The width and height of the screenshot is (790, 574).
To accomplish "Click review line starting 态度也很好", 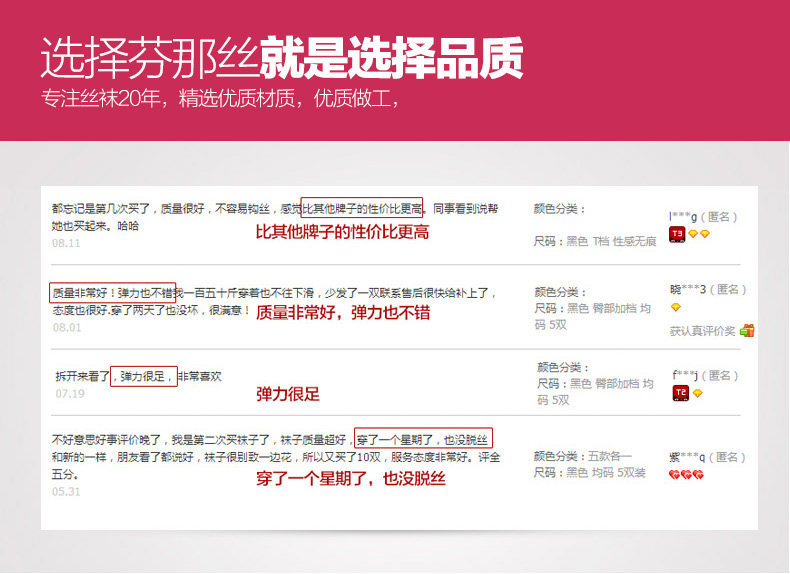I will (x=151, y=310).
